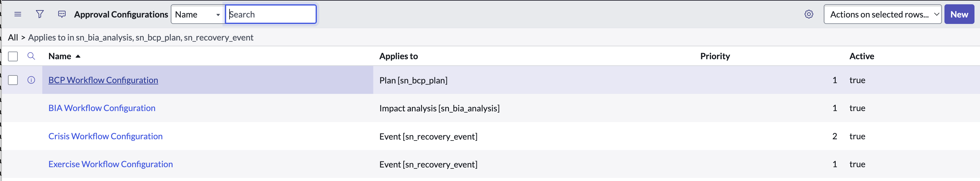Click the New button
This screenshot has width=980, height=181.
(959, 14)
